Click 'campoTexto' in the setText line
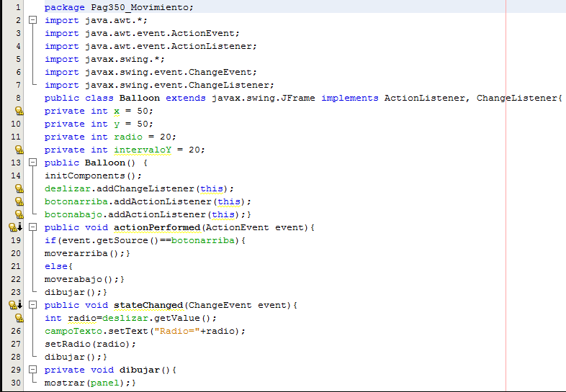The width and height of the screenshot is (566, 392). [73, 332]
